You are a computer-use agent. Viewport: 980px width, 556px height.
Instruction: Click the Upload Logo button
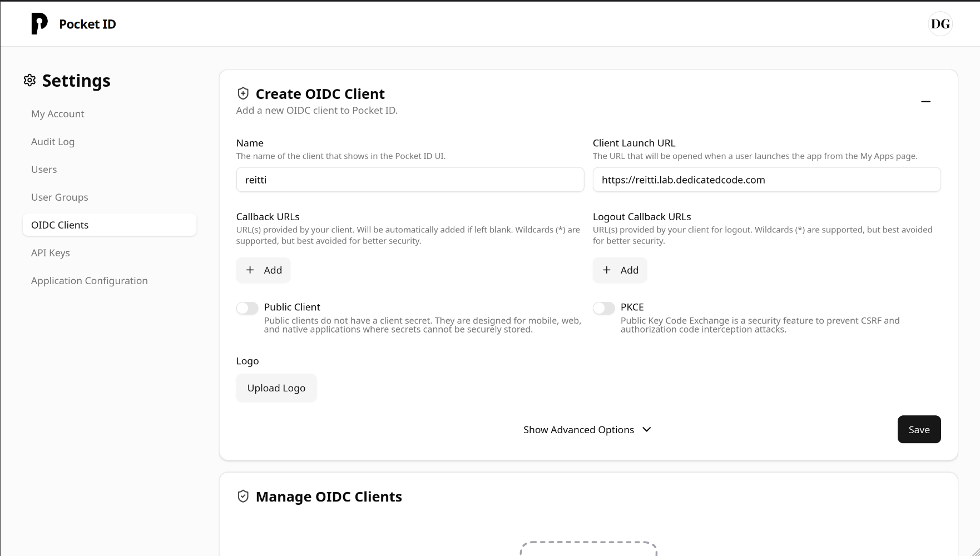pos(276,388)
